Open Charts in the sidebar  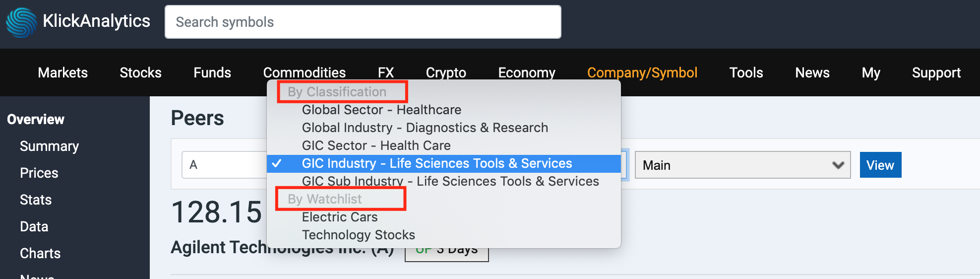40,253
